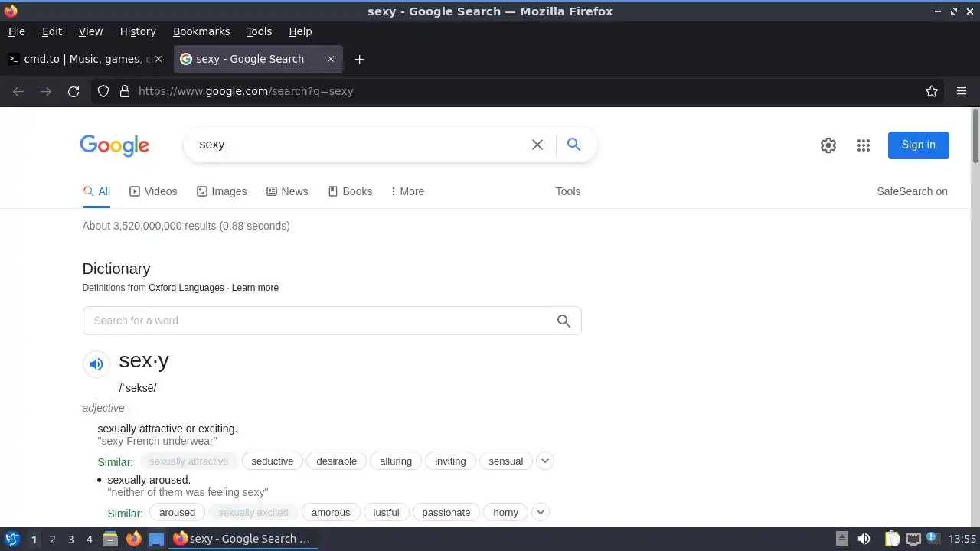Switch to workspace 2 on taskbar

[52, 539]
